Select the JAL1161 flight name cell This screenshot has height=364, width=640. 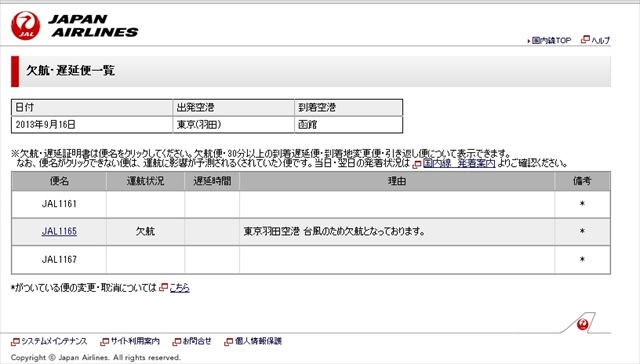point(59,204)
